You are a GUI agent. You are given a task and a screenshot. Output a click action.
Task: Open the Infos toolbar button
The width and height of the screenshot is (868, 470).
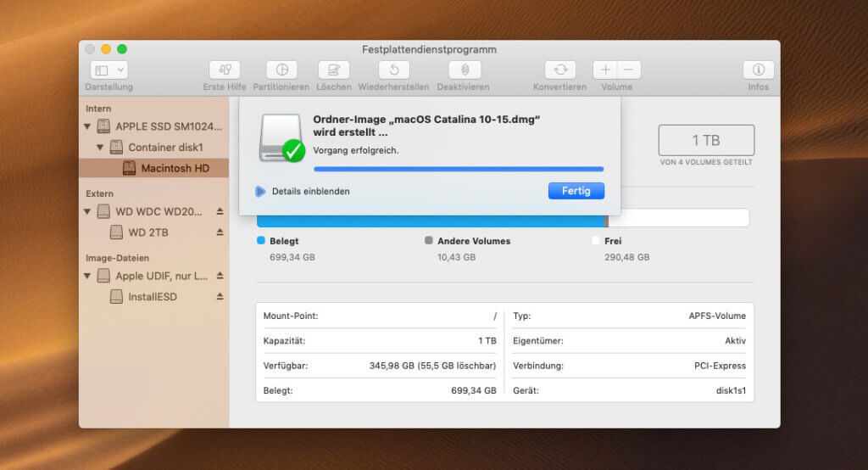coord(759,70)
